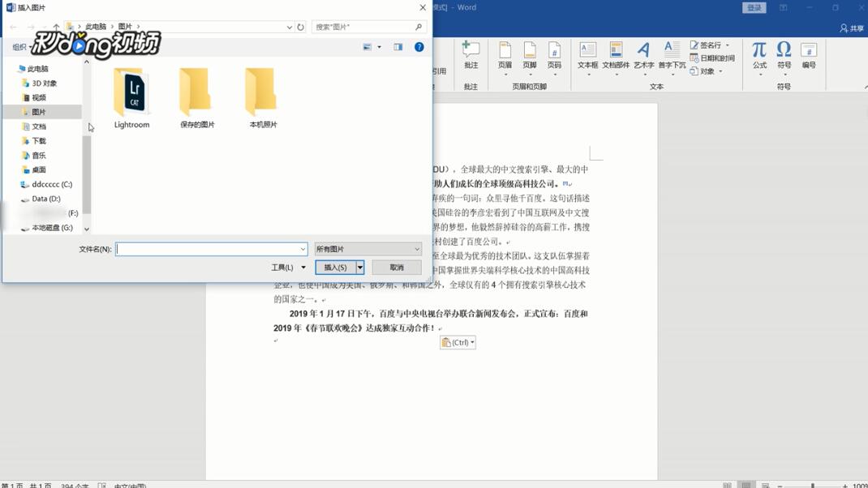Click the 页眉 header icon
Image resolution: width=868 pixels, height=488 pixels.
505,57
